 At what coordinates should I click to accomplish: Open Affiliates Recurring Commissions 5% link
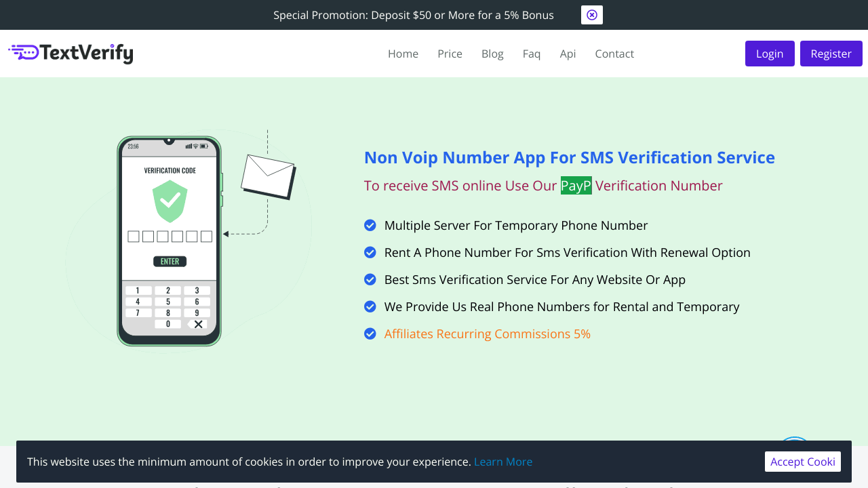[x=487, y=334]
